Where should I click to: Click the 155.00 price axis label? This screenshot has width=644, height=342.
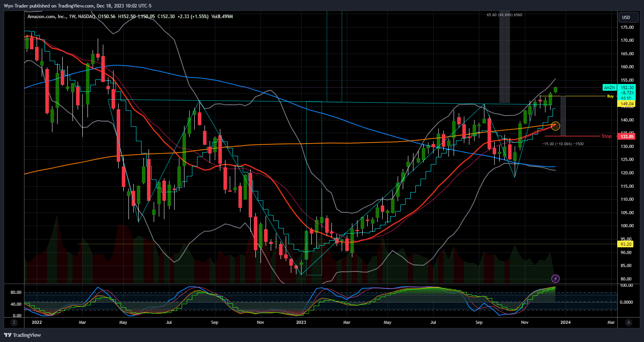coord(627,80)
